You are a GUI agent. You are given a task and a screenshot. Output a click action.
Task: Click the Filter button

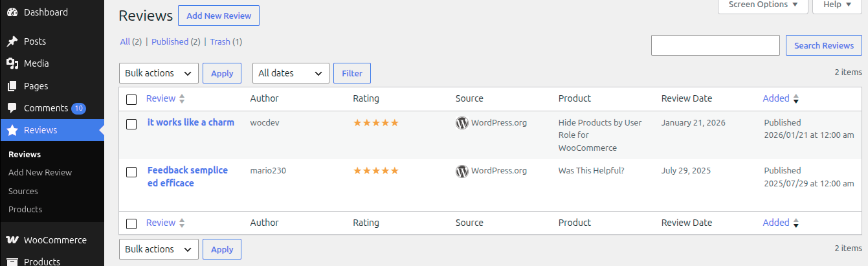click(352, 73)
